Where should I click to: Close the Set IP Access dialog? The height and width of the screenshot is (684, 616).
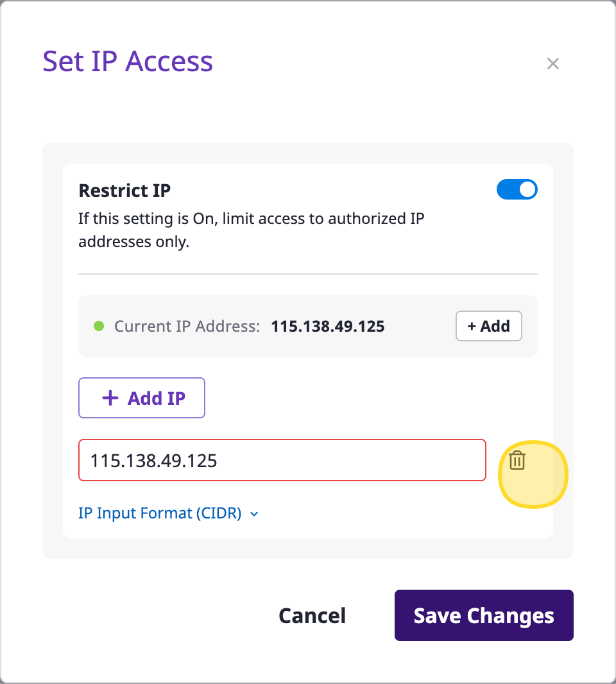(x=553, y=64)
